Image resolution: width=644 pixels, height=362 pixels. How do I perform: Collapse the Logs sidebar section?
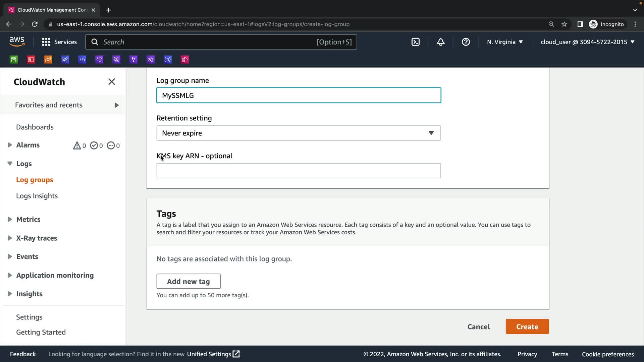[10, 164]
